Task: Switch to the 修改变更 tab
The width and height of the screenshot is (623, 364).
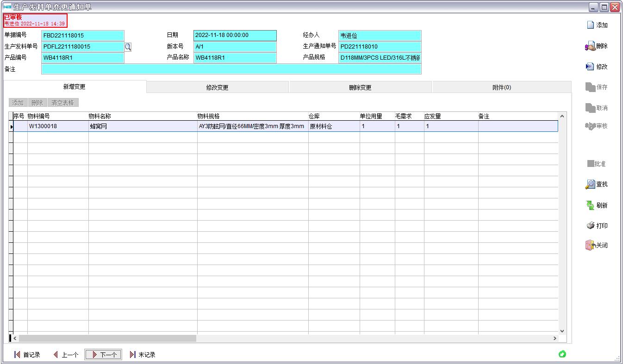Action: (217, 87)
